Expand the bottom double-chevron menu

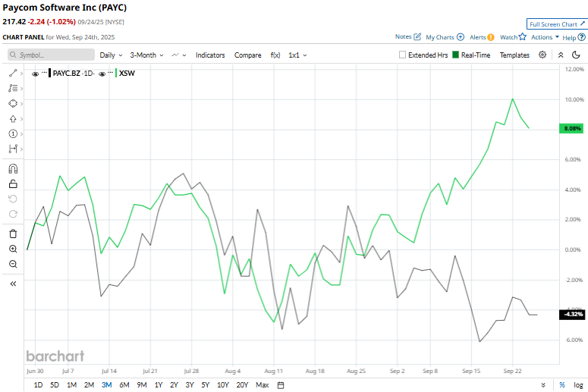[x=543, y=385]
